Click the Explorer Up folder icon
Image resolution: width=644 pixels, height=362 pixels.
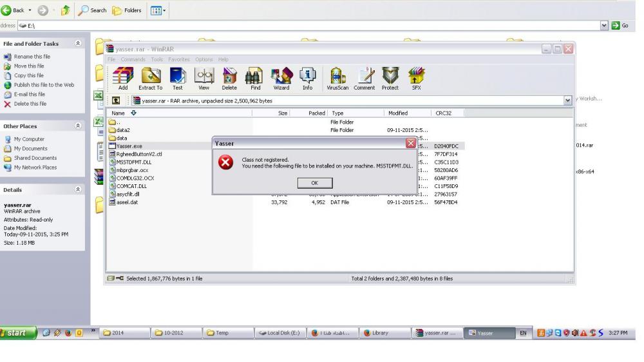coord(65,10)
